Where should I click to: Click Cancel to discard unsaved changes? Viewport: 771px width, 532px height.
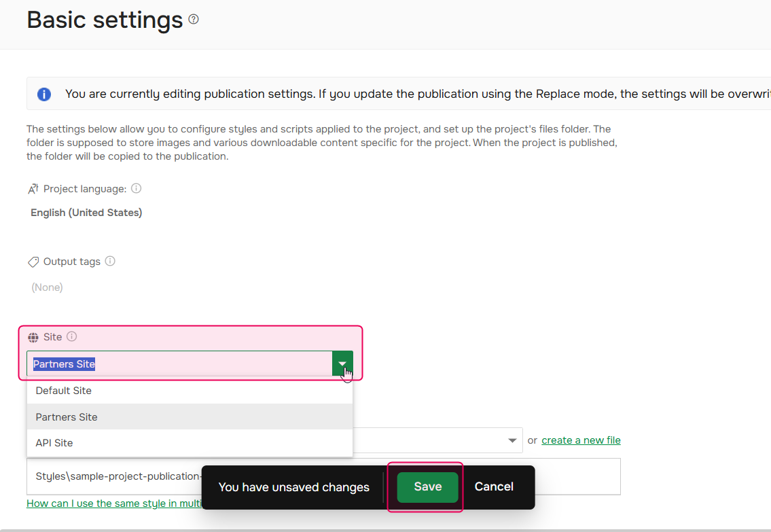pos(494,486)
